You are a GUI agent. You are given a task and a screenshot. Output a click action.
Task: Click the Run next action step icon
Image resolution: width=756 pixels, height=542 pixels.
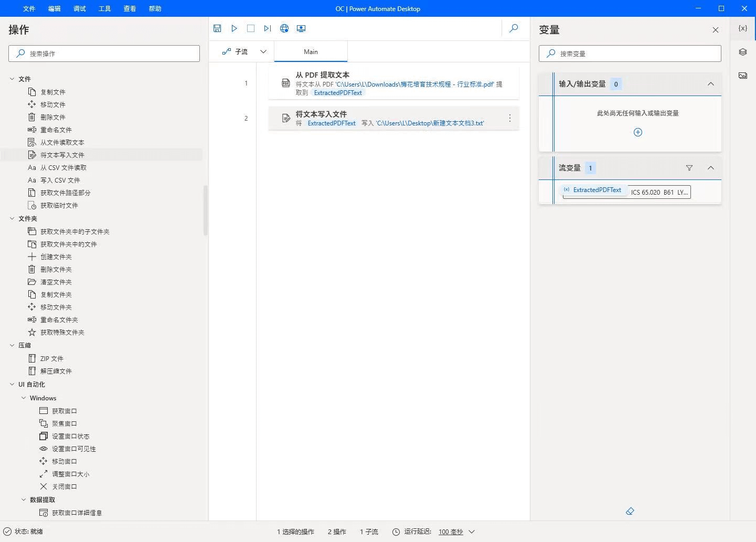pos(268,28)
